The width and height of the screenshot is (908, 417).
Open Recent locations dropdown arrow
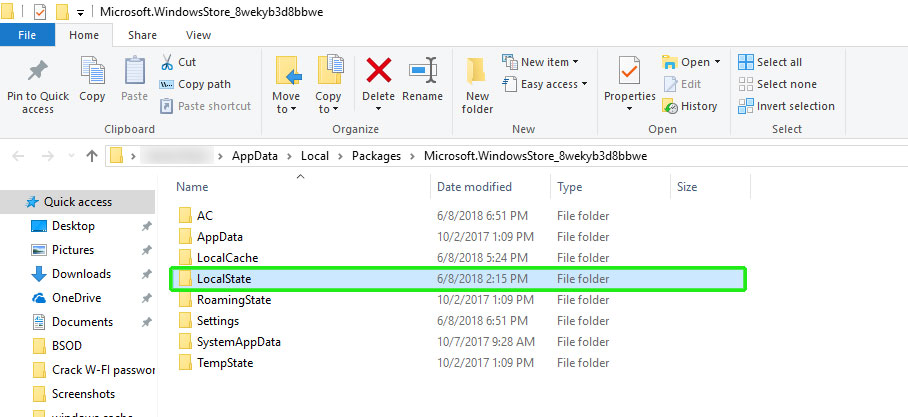pyautogui.click(x=71, y=156)
